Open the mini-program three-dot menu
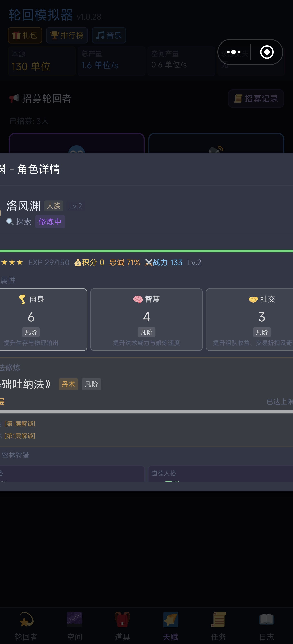This screenshot has width=293, height=644. click(x=233, y=52)
